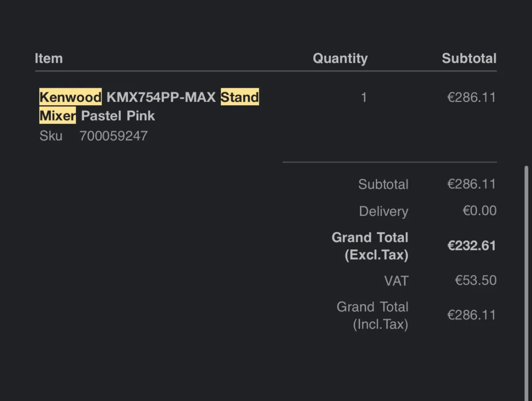Screen dimensions: 532x401
Task: Click the quantity value 1
Action: click(x=364, y=97)
